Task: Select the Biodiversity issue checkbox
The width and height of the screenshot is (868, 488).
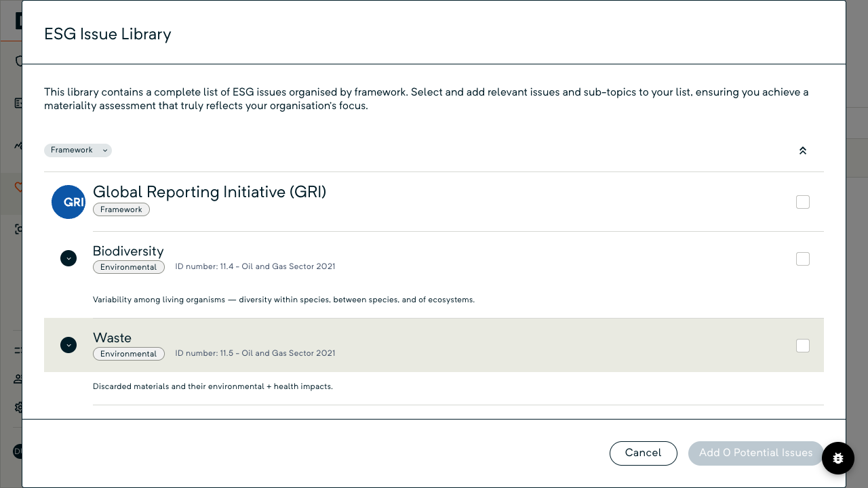Action: [803, 259]
